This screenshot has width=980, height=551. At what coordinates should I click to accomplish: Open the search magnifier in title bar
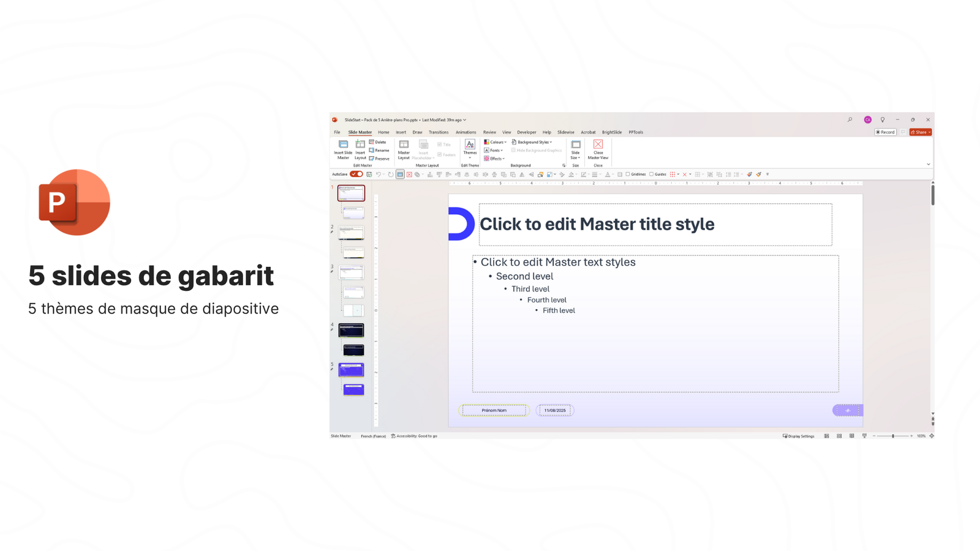850,120
